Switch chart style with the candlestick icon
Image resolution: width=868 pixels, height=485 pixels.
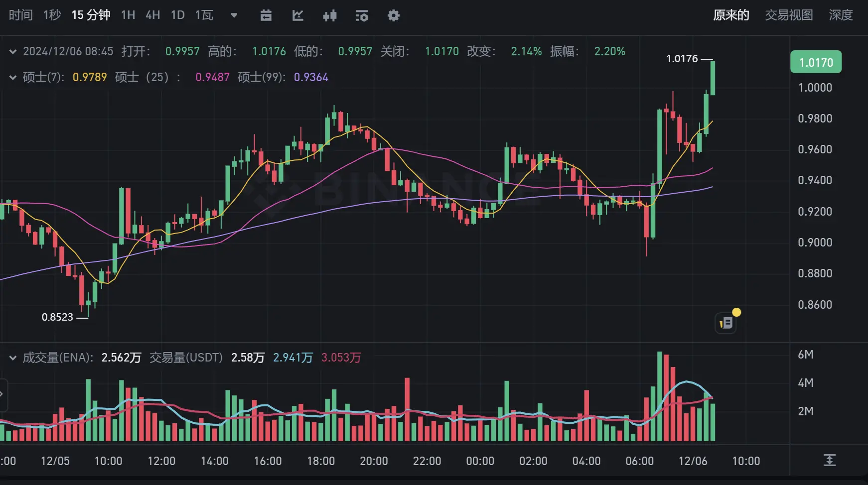pos(330,15)
